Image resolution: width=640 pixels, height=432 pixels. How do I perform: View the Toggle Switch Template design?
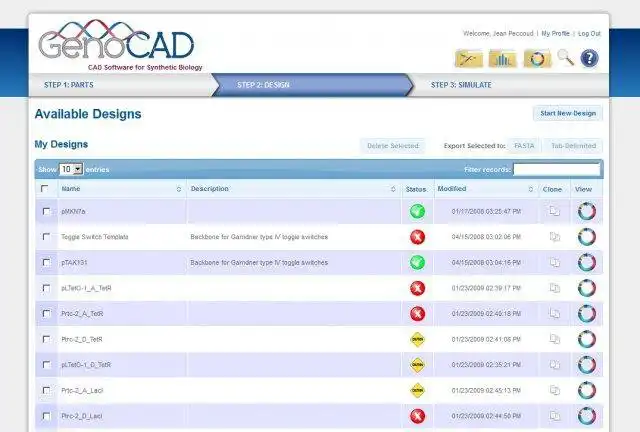pos(587,237)
